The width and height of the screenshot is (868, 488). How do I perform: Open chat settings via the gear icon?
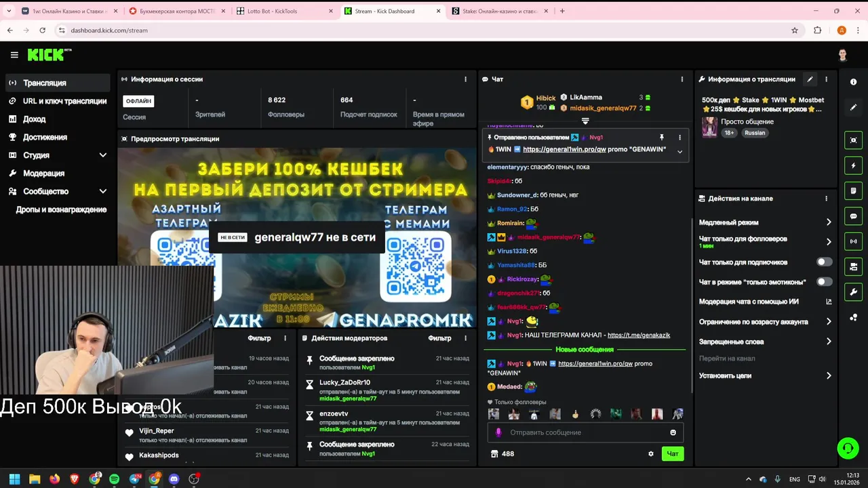(x=651, y=454)
